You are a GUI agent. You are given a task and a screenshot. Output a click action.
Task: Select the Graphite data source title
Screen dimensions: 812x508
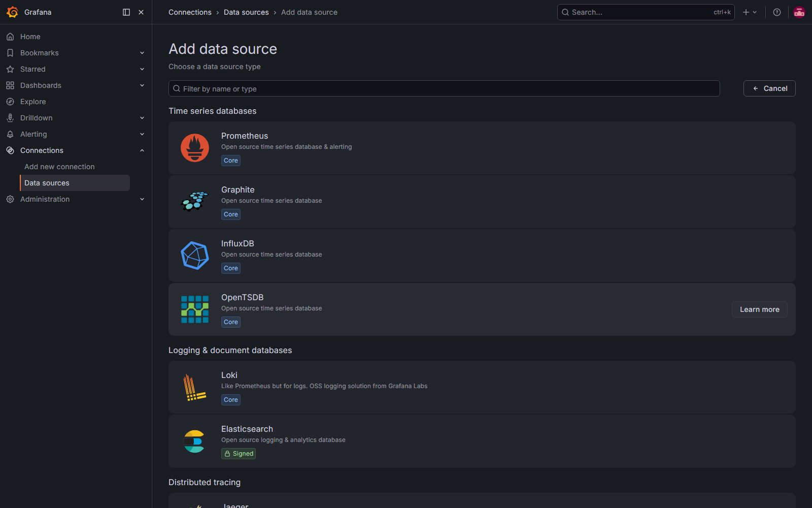tap(238, 189)
